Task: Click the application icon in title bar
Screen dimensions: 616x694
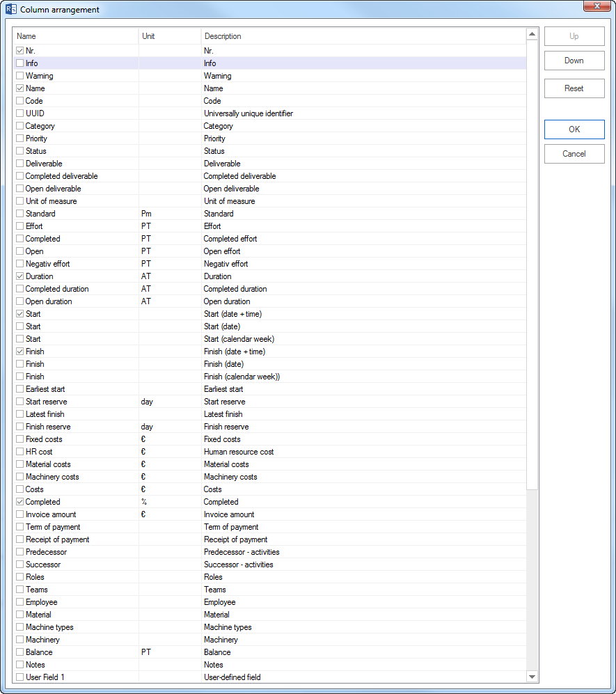Action: (x=10, y=9)
